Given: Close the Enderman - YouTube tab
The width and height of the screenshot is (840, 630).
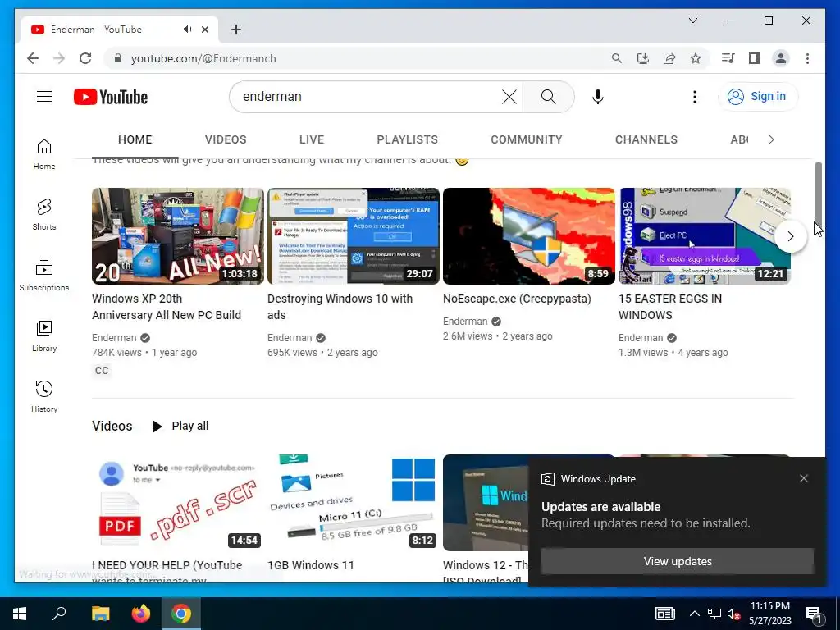Looking at the screenshot, I should click(x=204, y=30).
